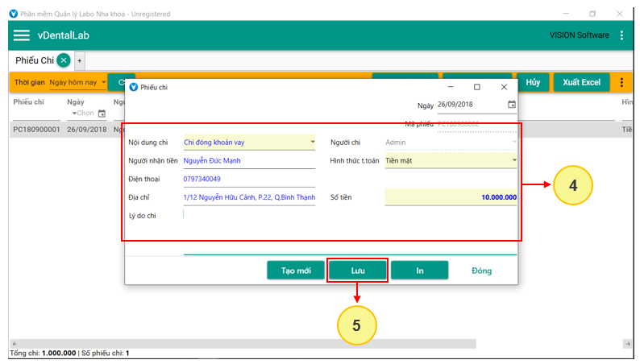Switch to the Phiếu Chi tab
The image size is (640, 364).
[35, 60]
